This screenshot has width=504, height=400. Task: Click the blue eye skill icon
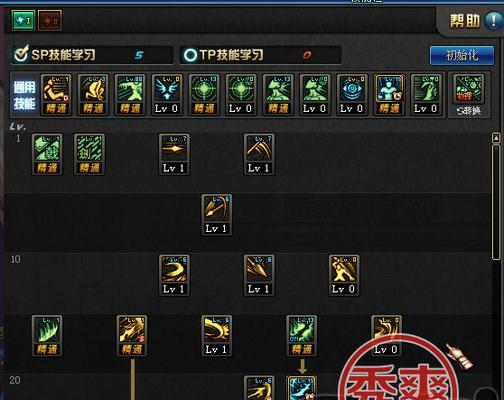pos(352,95)
